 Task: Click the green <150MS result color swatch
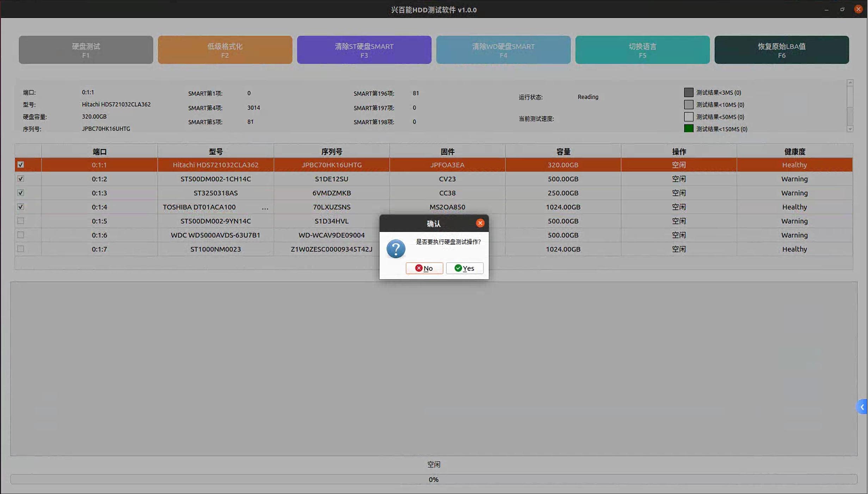[x=688, y=129]
